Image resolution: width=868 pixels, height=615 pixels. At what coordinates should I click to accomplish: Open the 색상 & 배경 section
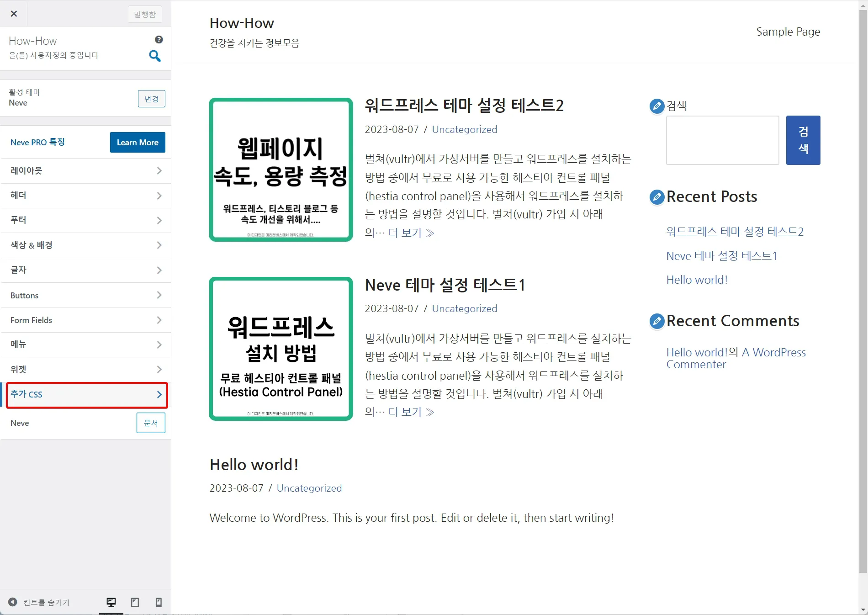click(x=85, y=245)
